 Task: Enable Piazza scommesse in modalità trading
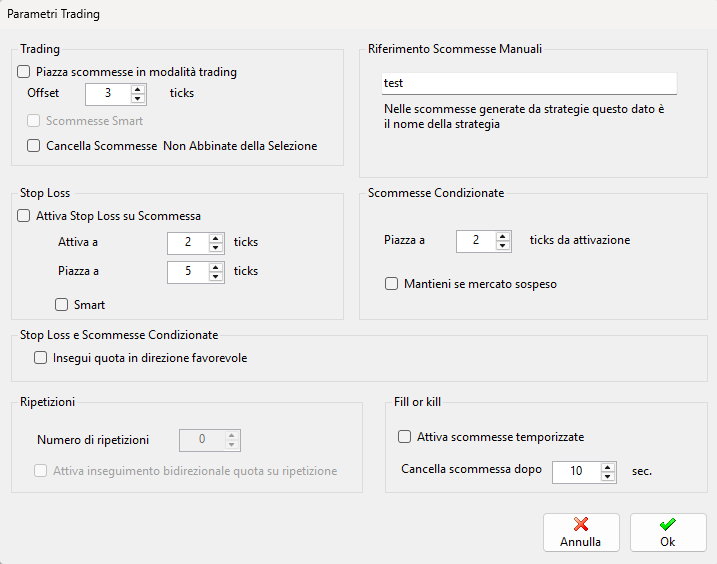tap(23, 72)
